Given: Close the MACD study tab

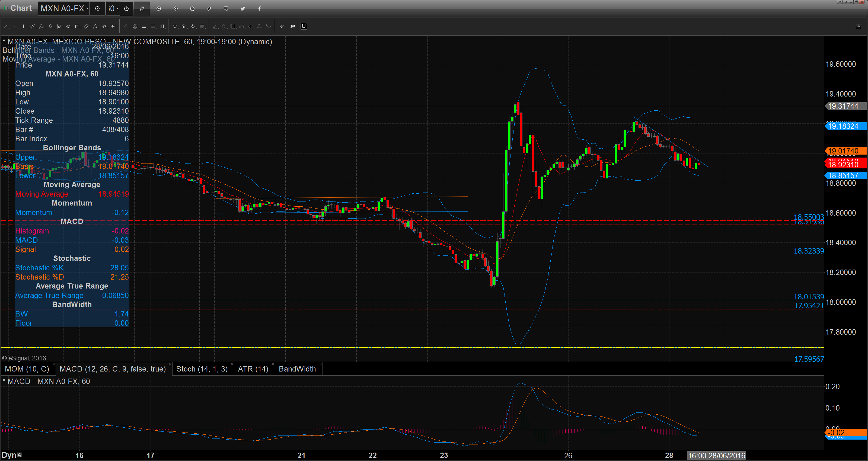Looking at the screenshot, I should click(x=170, y=364).
